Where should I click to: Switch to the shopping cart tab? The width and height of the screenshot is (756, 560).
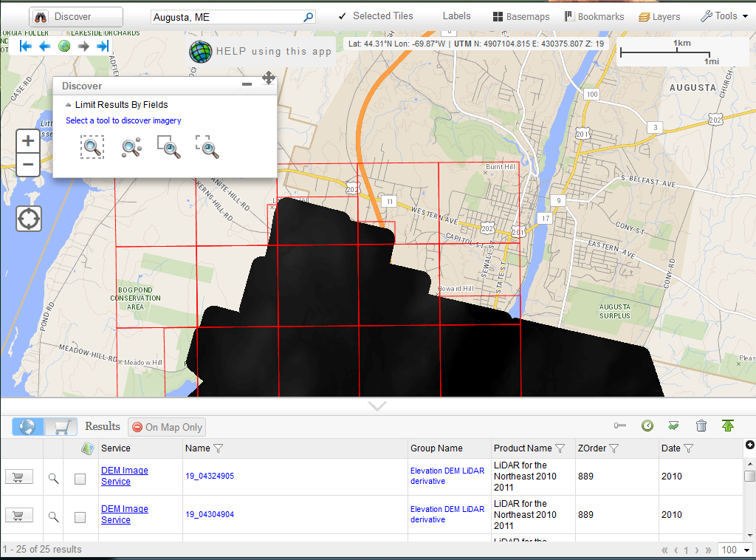(x=61, y=427)
